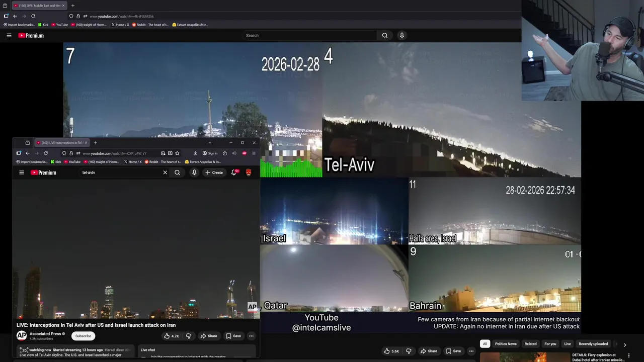Click the site padlock icon in front window
Viewport: 644px width, 362px height.
(71, 153)
